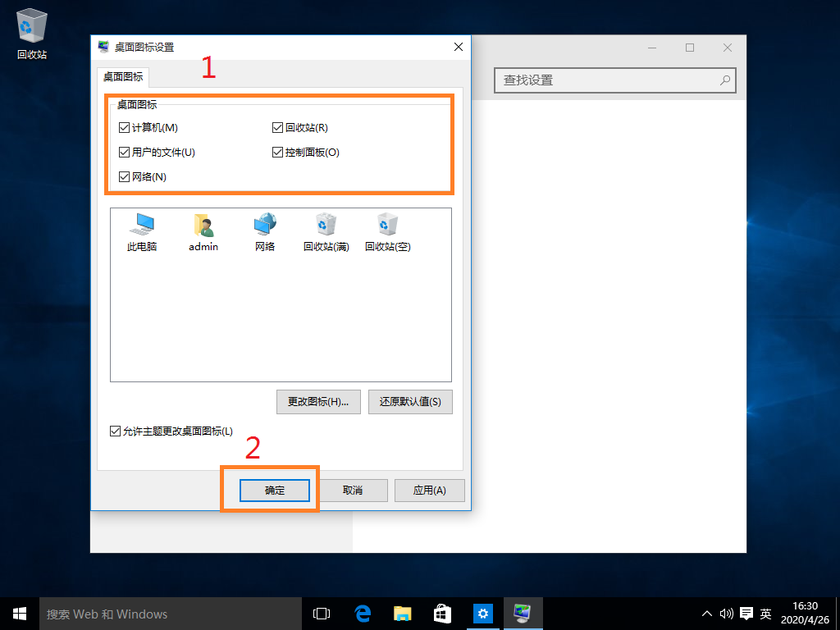This screenshot has width=840, height=630.
Task: Open Microsoft Edge from the taskbar
Action: click(x=361, y=613)
